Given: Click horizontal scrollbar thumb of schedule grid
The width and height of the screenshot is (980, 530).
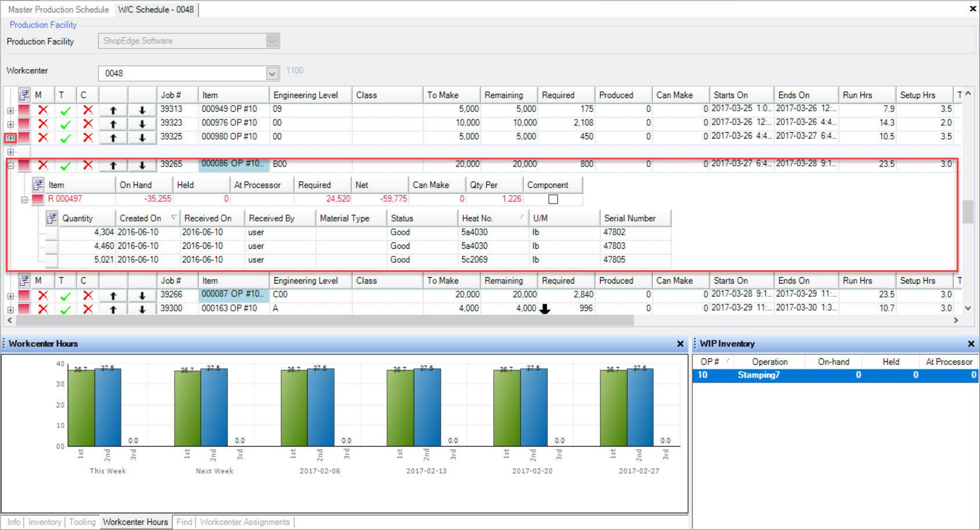Looking at the screenshot, I should pos(325,320).
